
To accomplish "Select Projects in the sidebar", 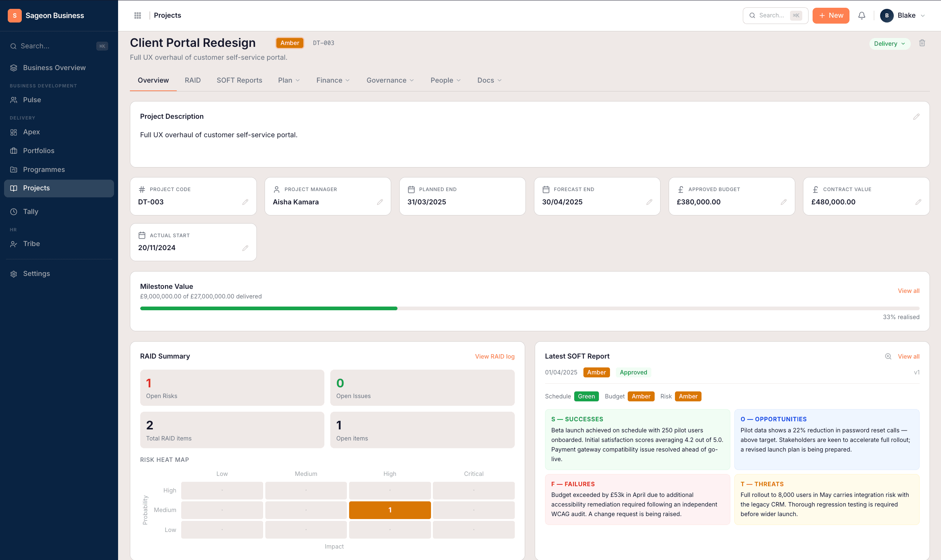I will tap(59, 188).
